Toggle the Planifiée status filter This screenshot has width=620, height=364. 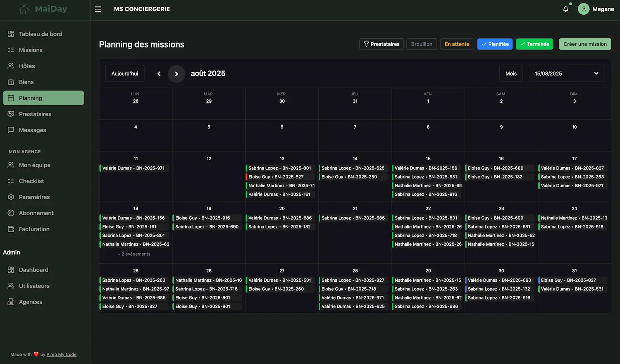click(x=495, y=44)
